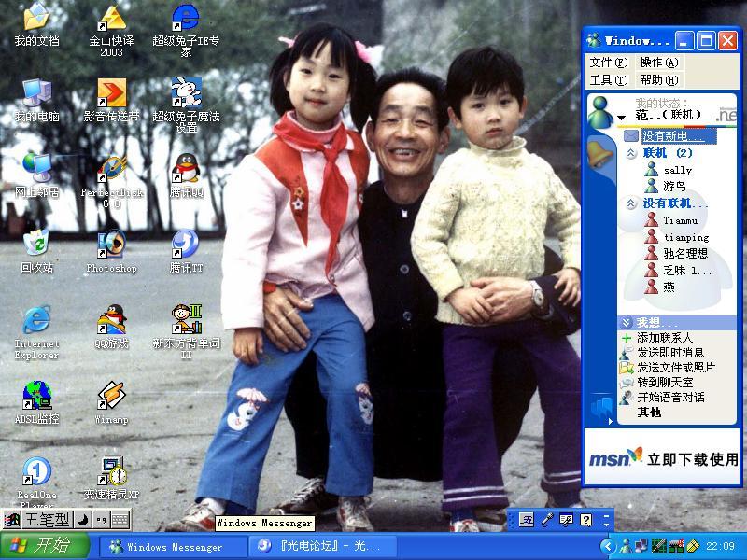Toggle the 五 input mode icon on language bar
747x560 pixels.
click(x=527, y=520)
